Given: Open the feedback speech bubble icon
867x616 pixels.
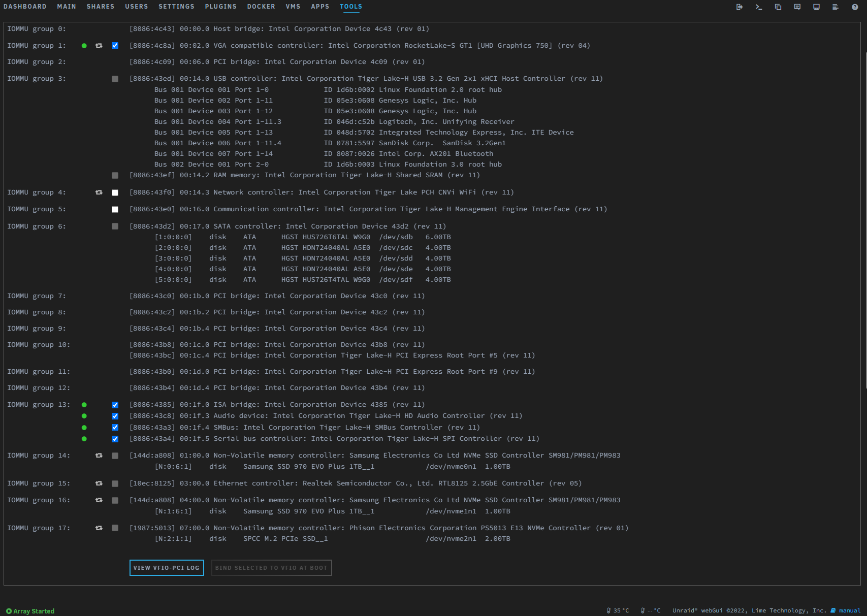Looking at the screenshot, I should point(797,7).
